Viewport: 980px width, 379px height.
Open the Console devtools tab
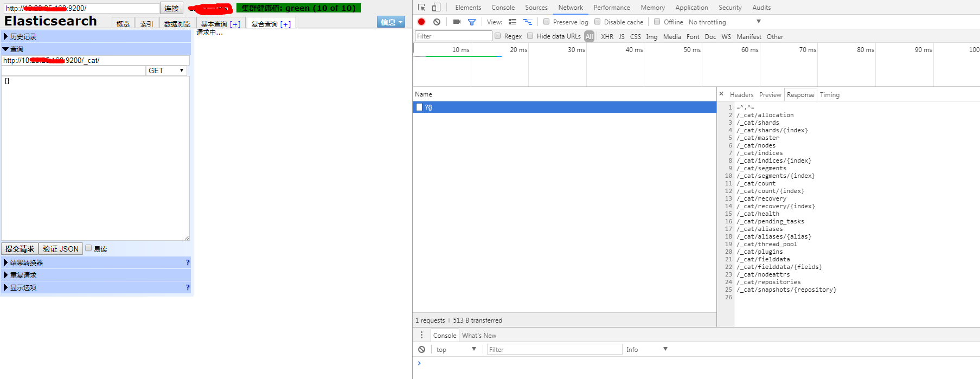[x=503, y=8]
